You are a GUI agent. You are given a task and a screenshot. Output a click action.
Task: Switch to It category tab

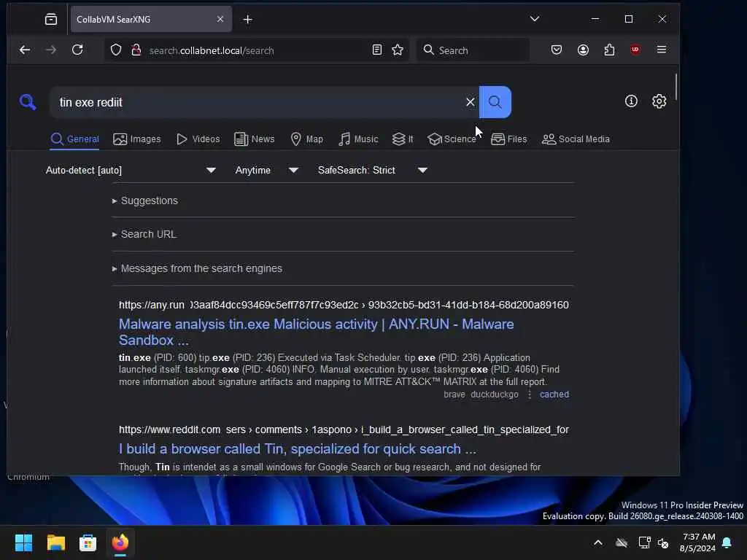403,139
